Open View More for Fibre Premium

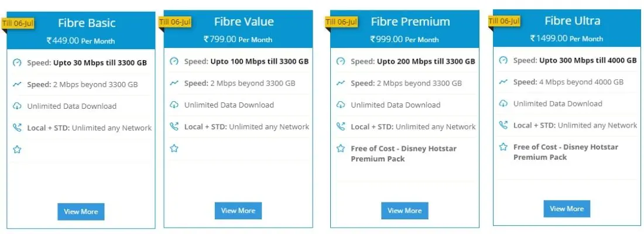(405, 211)
